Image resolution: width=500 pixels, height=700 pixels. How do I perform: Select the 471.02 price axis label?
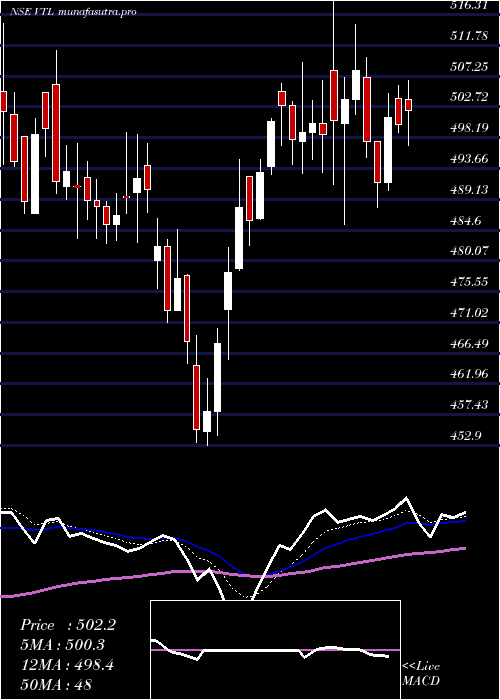pos(468,313)
